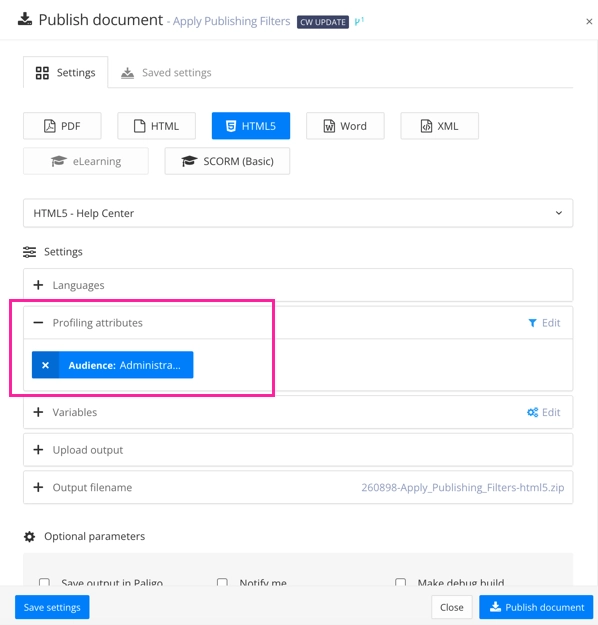Choose the HTML5 output format

click(251, 126)
